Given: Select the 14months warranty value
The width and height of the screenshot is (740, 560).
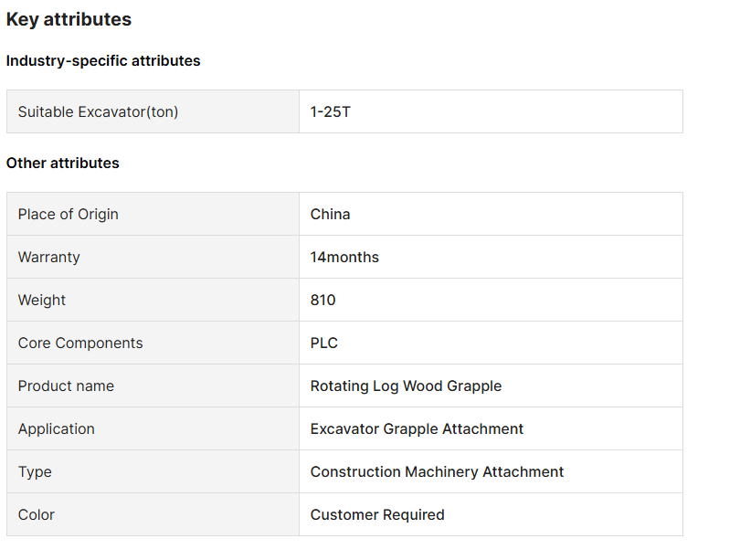Looking at the screenshot, I should 344,258.
